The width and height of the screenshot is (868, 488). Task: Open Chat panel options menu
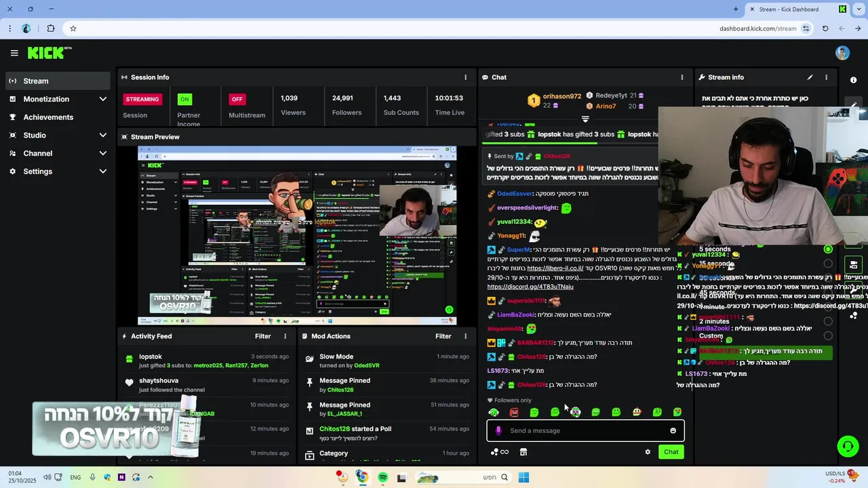pos(682,77)
